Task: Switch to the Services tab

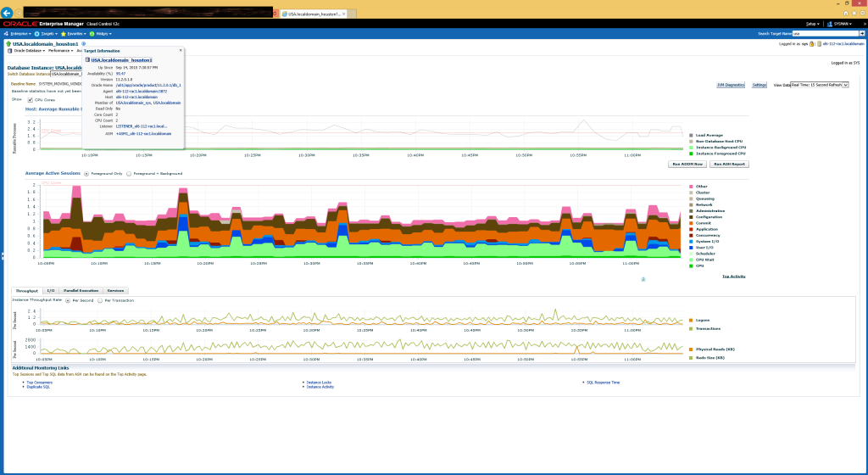Action: pos(118,291)
